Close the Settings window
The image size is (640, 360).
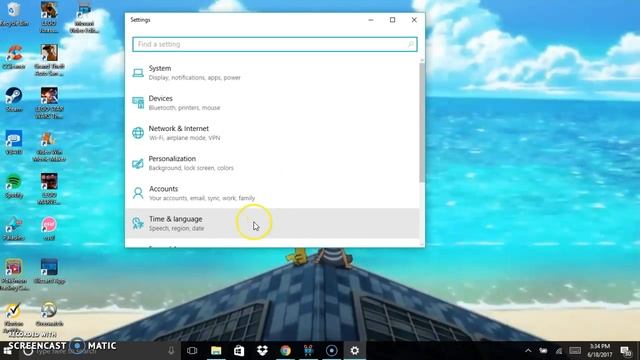pos(414,20)
